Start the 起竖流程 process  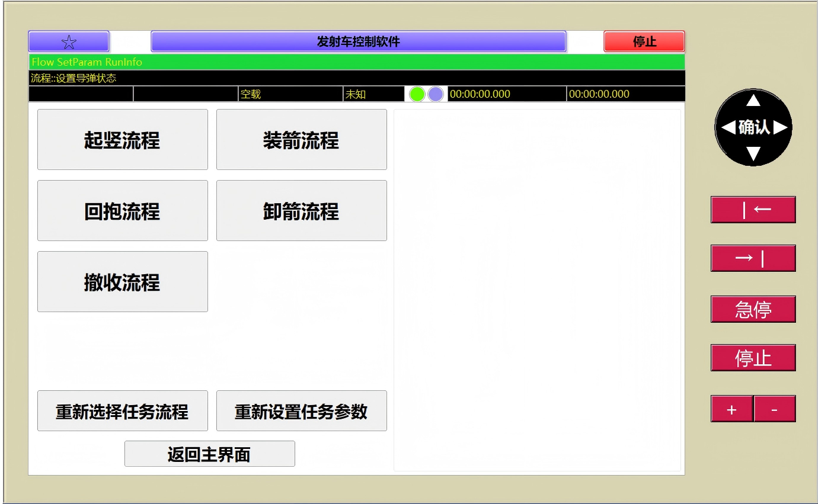click(x=123, y=140)
